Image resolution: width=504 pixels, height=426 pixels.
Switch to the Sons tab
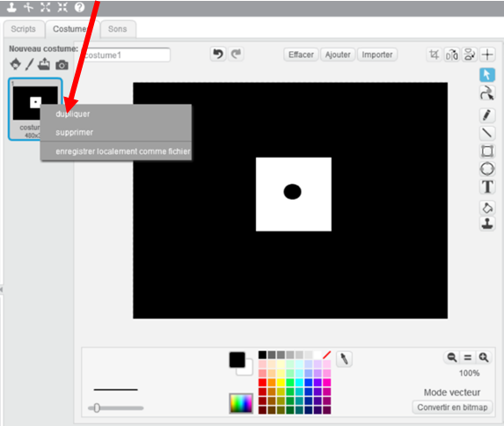point(117,29)
